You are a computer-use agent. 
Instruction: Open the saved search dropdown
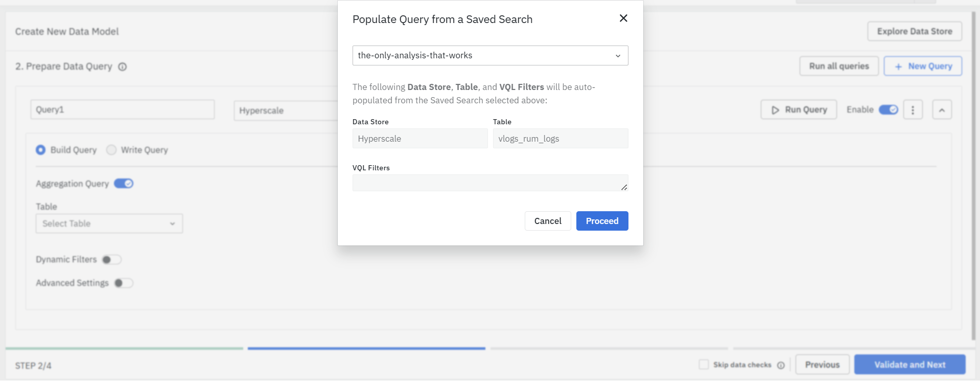490,56
